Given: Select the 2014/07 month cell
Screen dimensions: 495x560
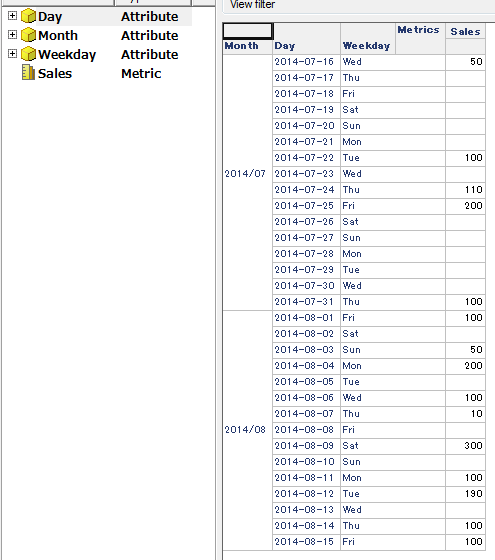Looking at the screenshot, I should (x=247, y=182).
